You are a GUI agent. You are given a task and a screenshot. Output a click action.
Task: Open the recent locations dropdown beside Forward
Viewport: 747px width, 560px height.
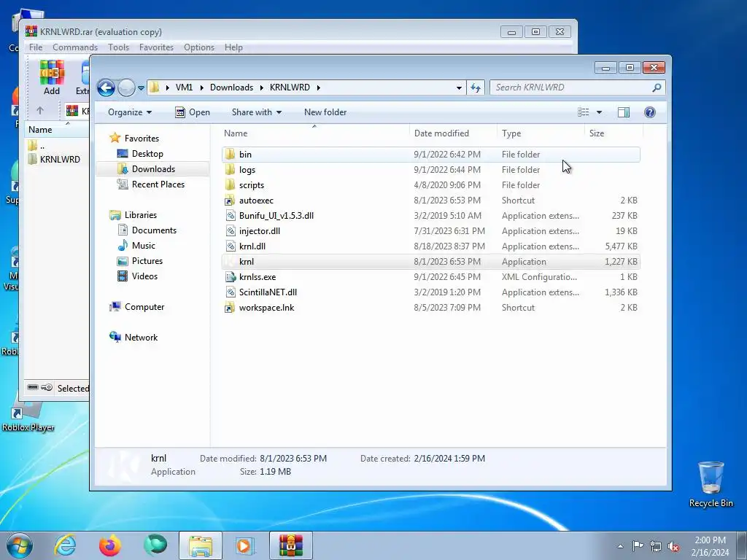[x=141, y=88]
